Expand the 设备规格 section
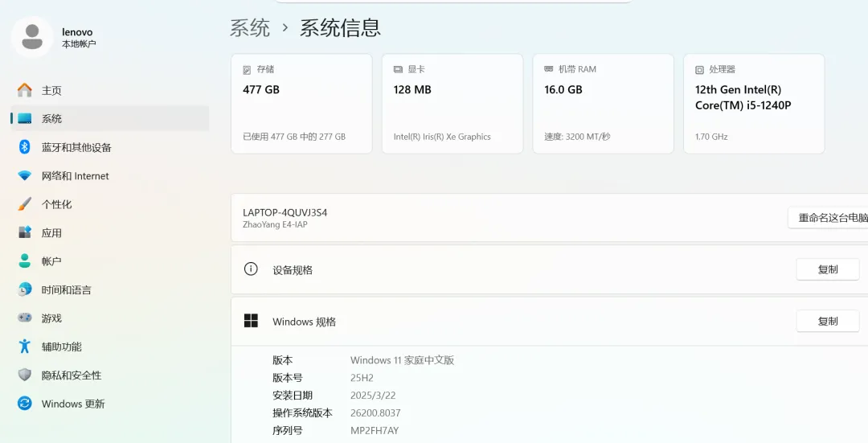 (549, 269)
